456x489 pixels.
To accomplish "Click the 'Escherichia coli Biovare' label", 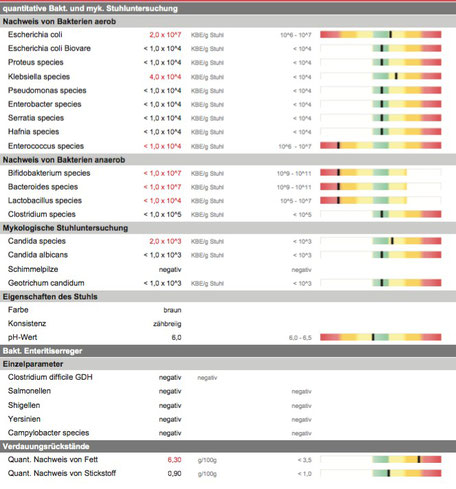I will (49, 48).
